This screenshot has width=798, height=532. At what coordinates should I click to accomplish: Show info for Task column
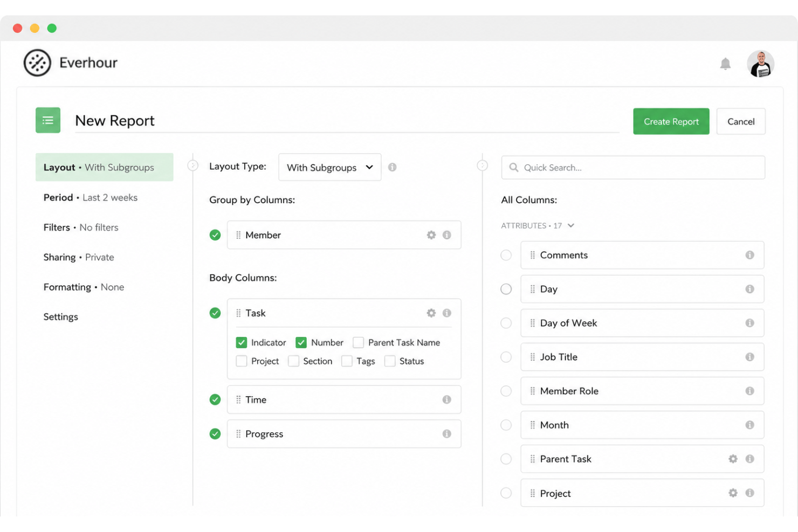447,313
